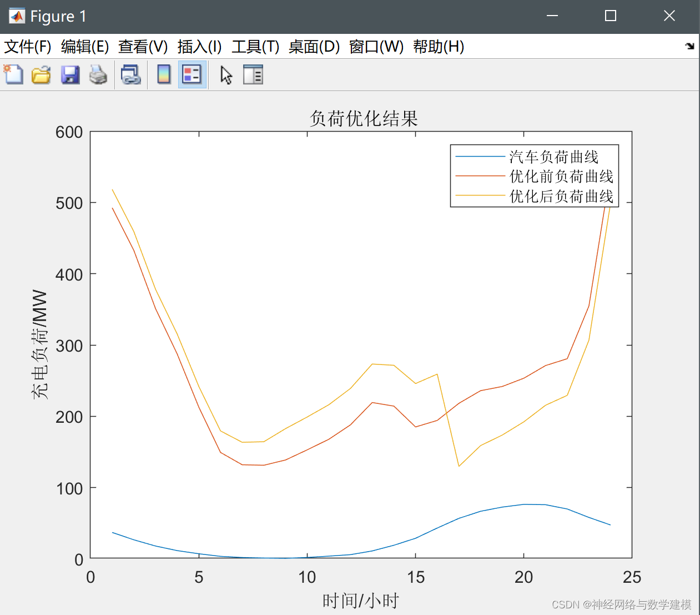This screenshot has height=615, width=700.
Task: Click the MATLAB logo in title bar
Action: [17, 16]
